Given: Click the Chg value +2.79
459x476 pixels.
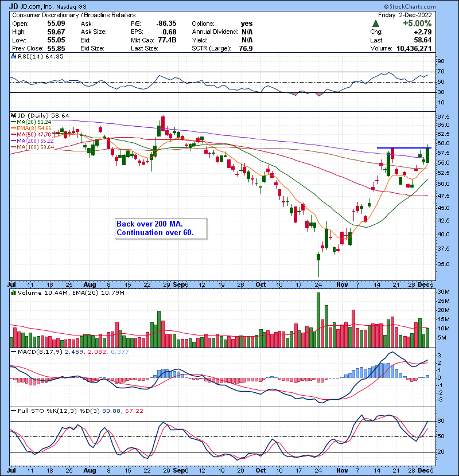Looking at the screenshot, I should coord(422,32).
